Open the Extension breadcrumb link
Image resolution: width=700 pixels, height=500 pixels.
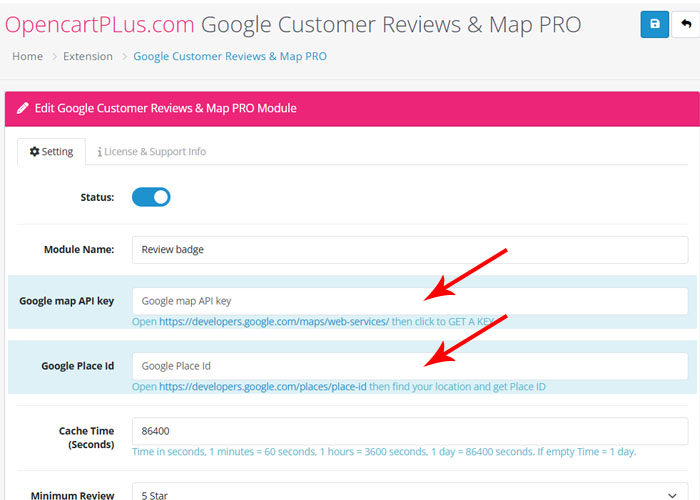pos(88,57)
